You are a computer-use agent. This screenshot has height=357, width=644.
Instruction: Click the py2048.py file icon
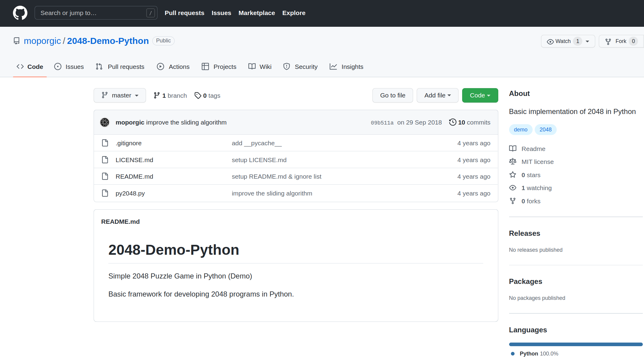[x=105, y=193]
